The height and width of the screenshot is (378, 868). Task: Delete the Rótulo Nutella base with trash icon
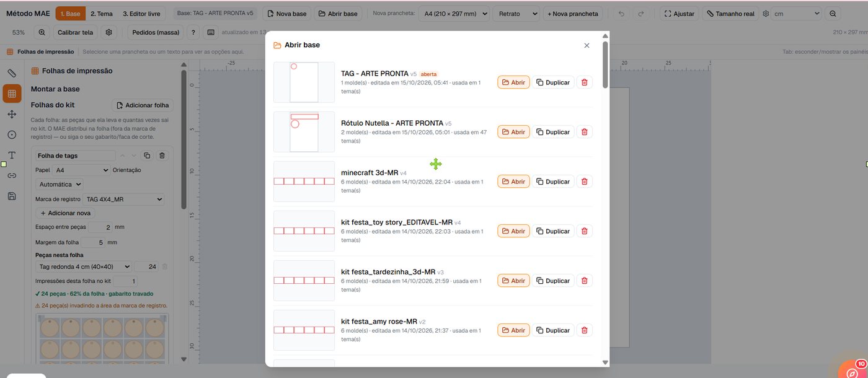584,132
